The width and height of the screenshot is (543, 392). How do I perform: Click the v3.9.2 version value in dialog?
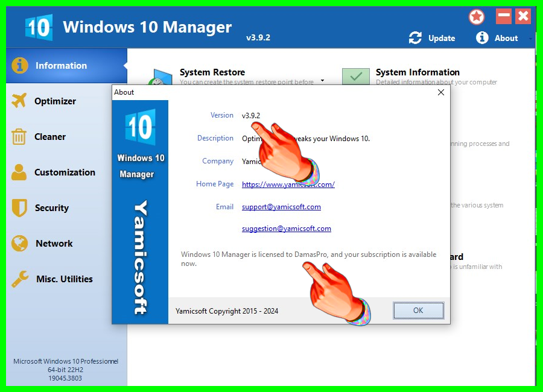tap(251, 116)
